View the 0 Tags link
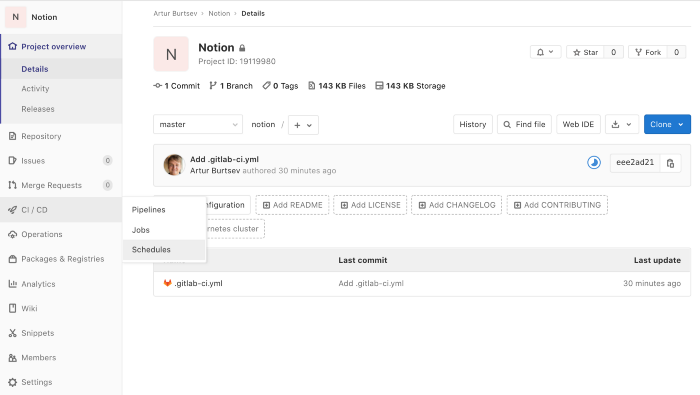Viewport: 700px width, 395px height. click(280, 86)
